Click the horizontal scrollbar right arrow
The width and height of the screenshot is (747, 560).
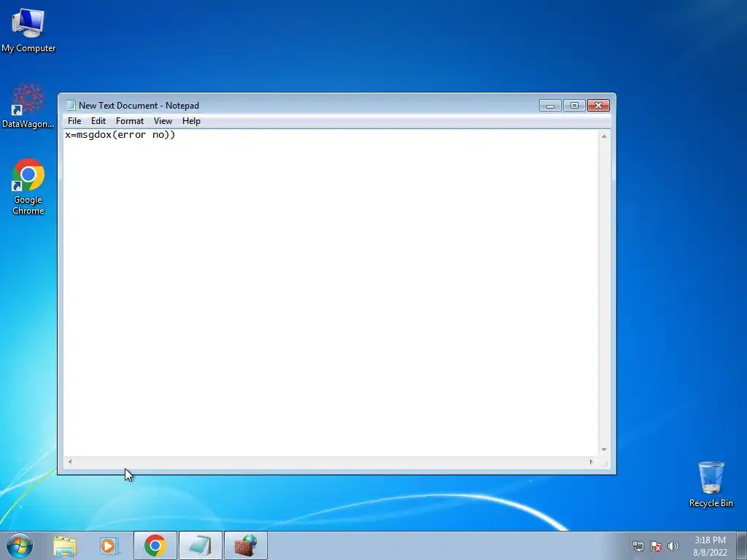(x=591, y=462)
